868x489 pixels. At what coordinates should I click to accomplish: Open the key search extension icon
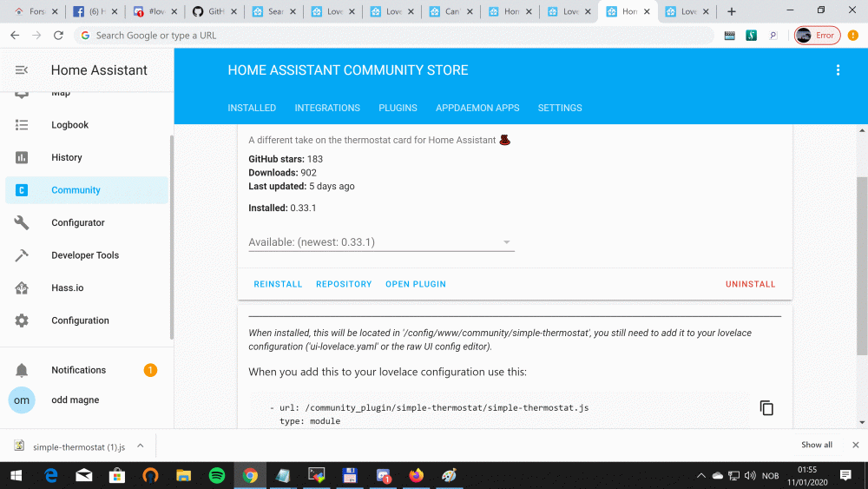click(773, 36)
